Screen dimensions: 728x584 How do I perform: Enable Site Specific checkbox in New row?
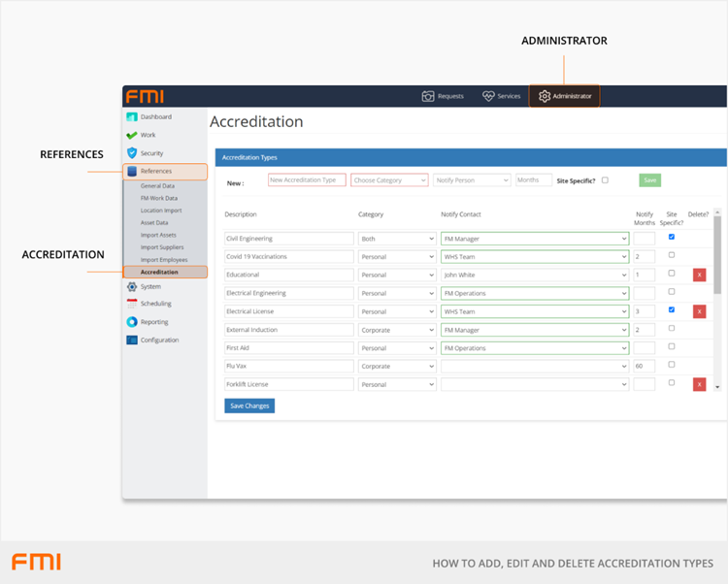pos(605,180)
